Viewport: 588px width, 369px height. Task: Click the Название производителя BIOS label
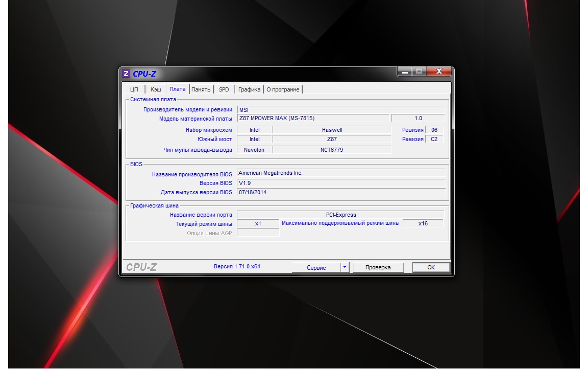(x=192, y=174)
